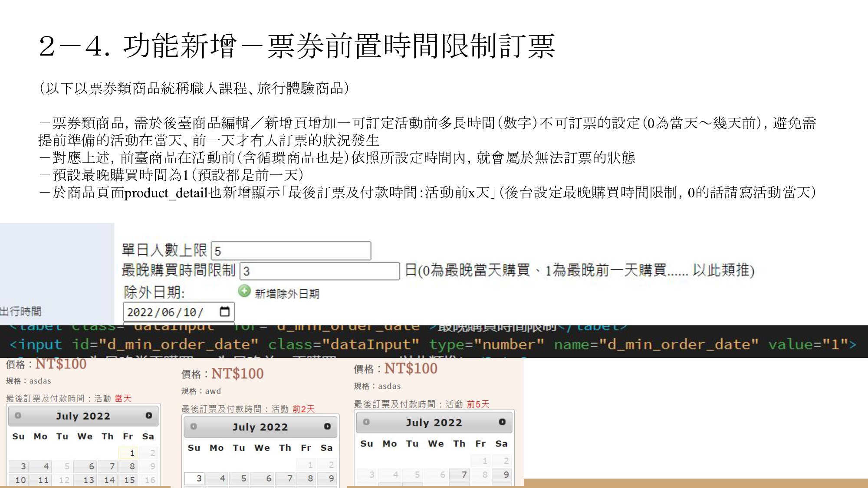Click the 單日人數上限 input field

pyautogui.click(x=291, y=251)
